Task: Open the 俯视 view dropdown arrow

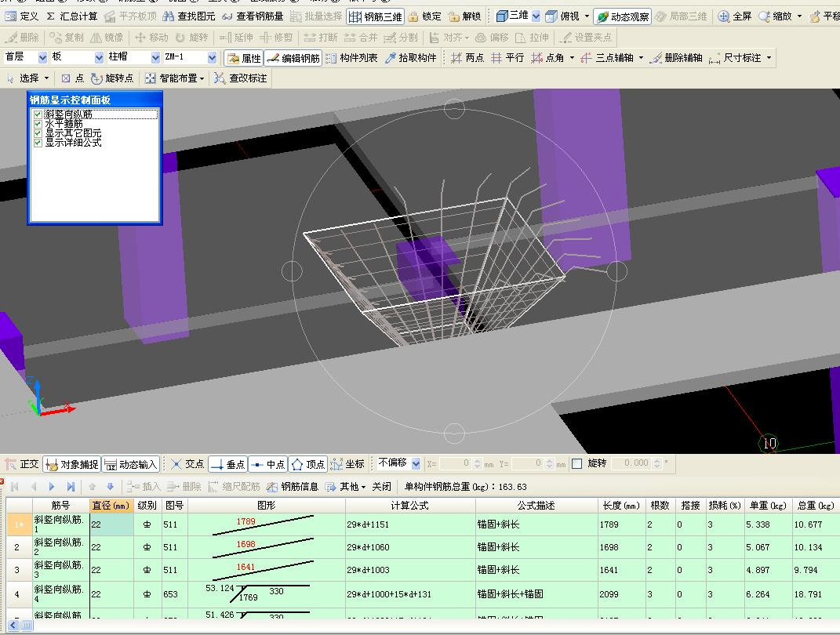Action: [587, 16]
